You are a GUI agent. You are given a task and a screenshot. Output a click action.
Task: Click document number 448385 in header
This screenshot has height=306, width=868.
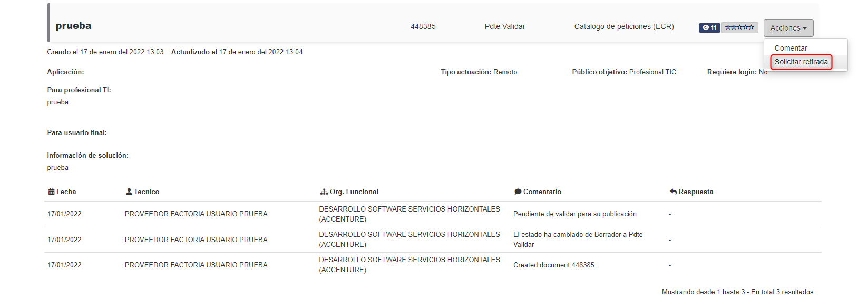click(x=423, y=26)
